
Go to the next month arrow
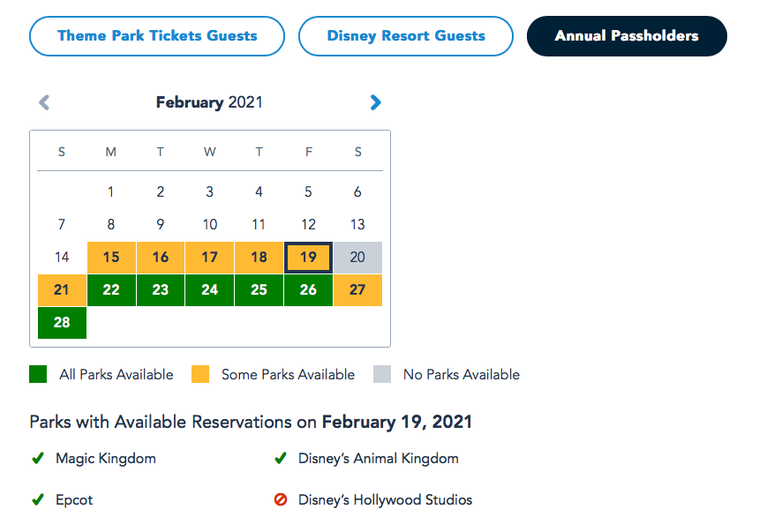[376, 102]
